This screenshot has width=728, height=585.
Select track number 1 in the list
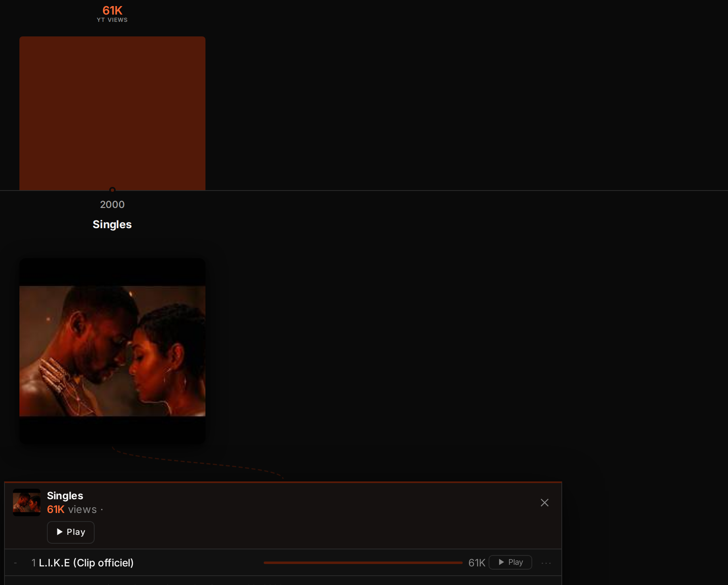tap(34, 563)
